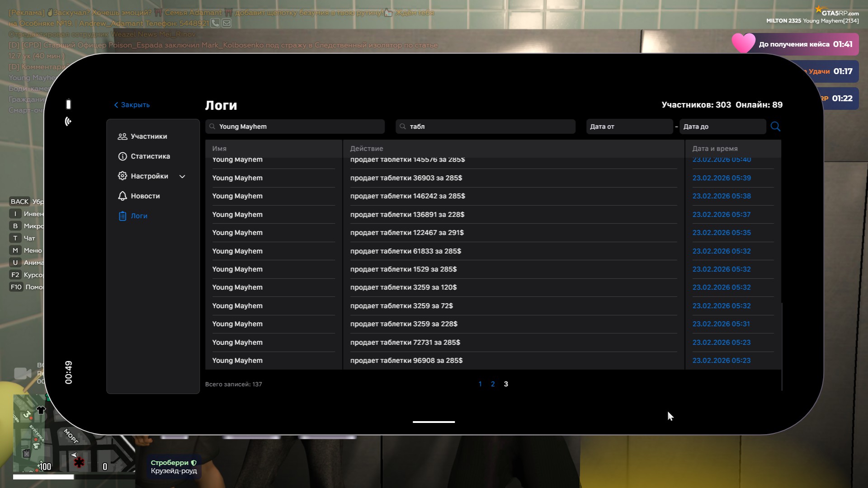Open Участники people icon in sidebar
This screenshot has height=488, width=868.
[x=122, y=136]
